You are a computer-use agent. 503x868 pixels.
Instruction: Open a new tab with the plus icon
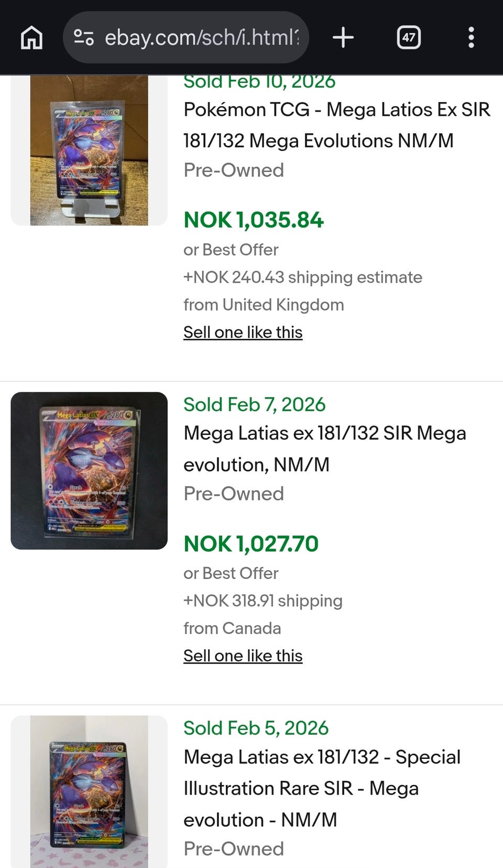tap(343, 38)
